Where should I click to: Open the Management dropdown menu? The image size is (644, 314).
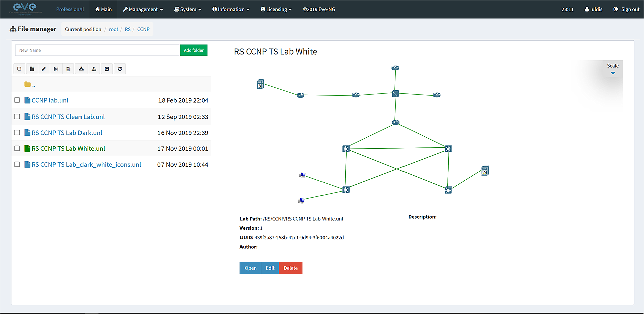pos(143,9)
